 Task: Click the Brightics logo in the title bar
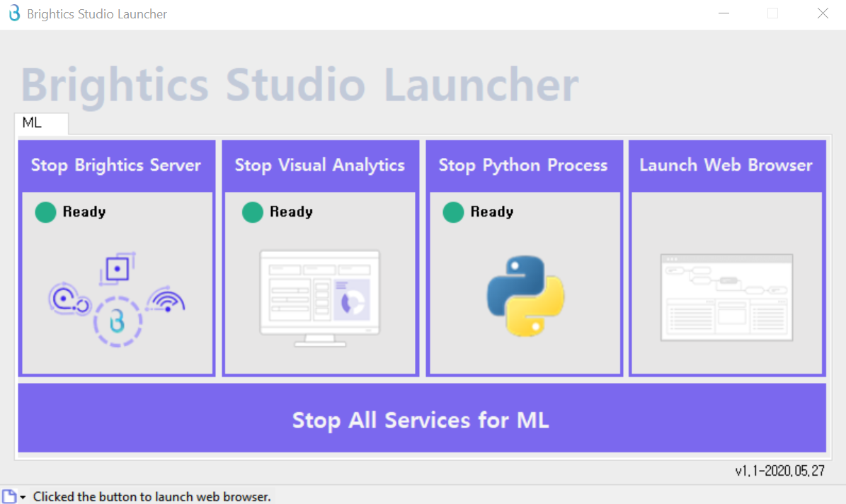point(15,13)
